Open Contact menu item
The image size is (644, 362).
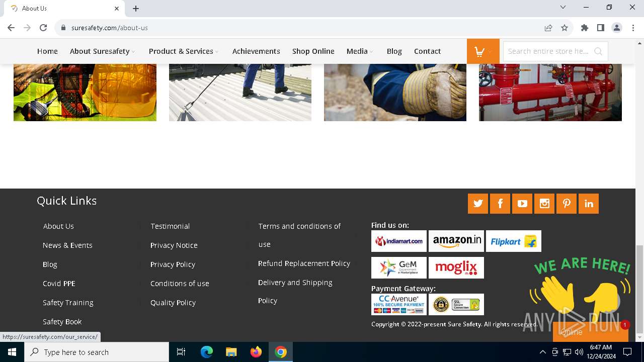[x=428, y=51]
